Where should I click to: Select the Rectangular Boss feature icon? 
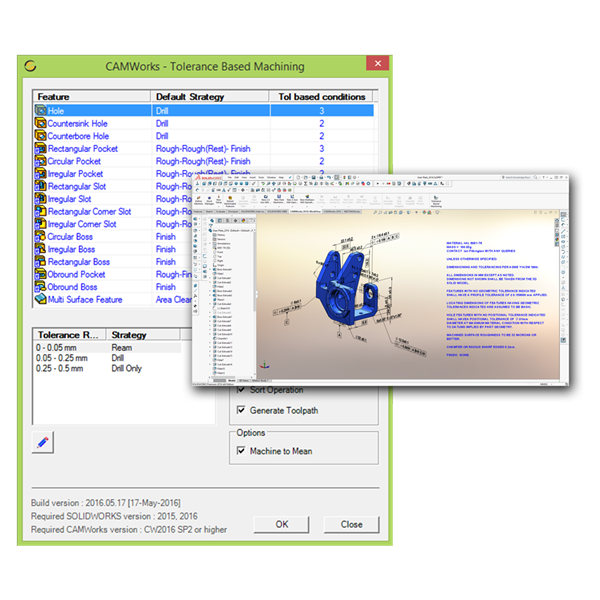point(41,262)
